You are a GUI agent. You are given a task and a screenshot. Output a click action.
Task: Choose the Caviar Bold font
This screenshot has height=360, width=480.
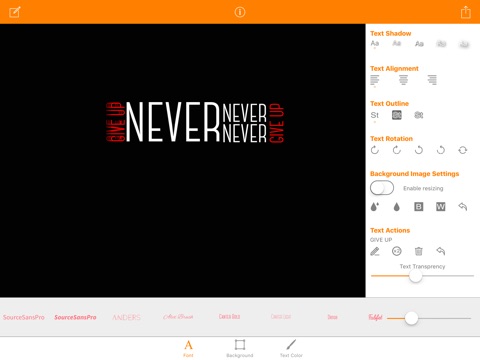(x=229, y=317)
